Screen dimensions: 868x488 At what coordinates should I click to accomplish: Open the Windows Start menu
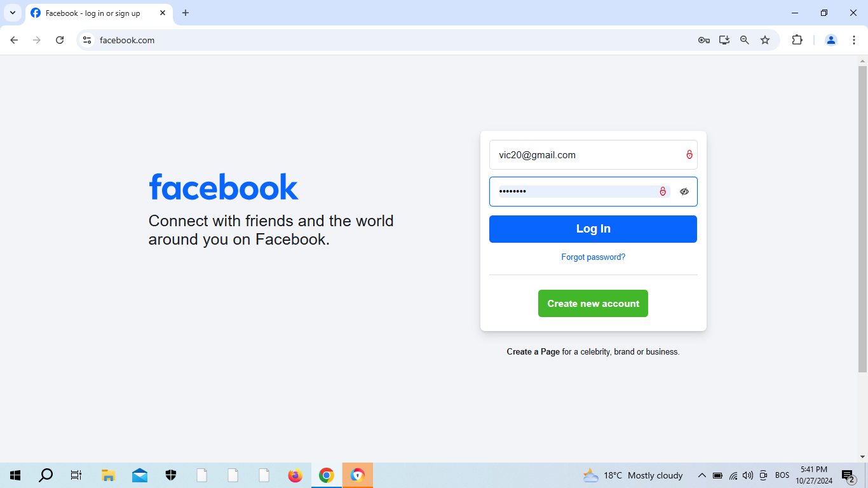click(15, 475)
